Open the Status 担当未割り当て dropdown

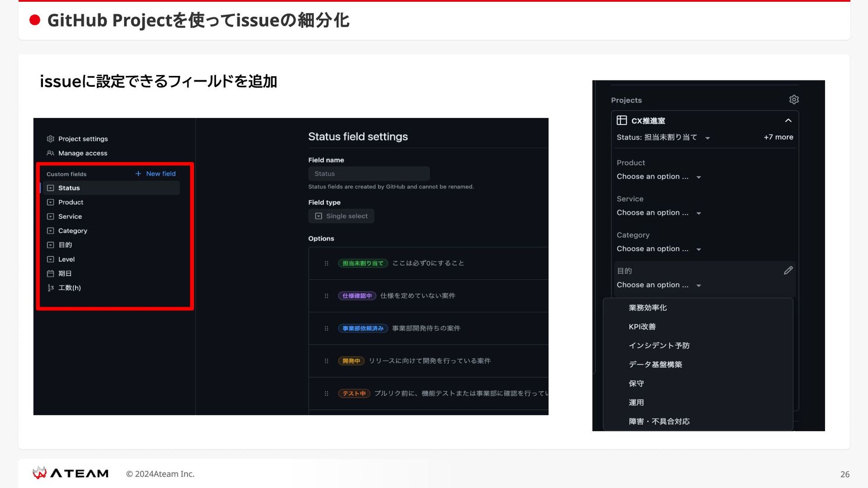click(x=663, y=137)
